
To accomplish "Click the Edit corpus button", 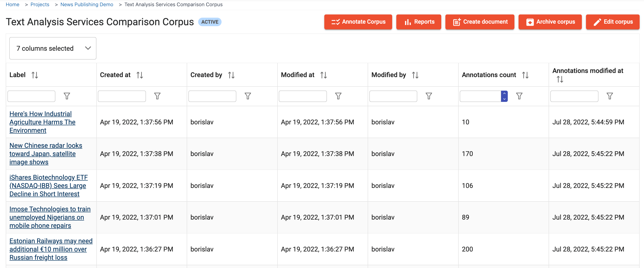I will coord(612,22).
